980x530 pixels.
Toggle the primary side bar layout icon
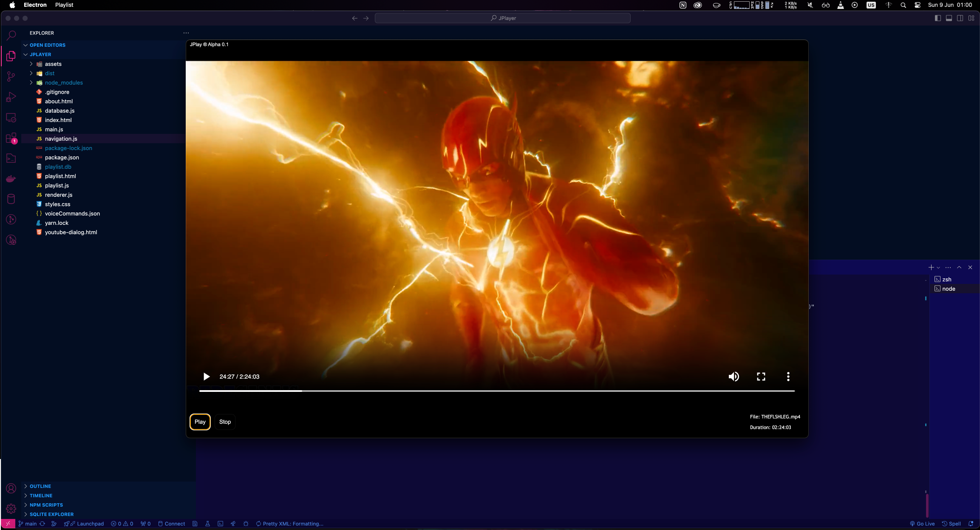938,18
